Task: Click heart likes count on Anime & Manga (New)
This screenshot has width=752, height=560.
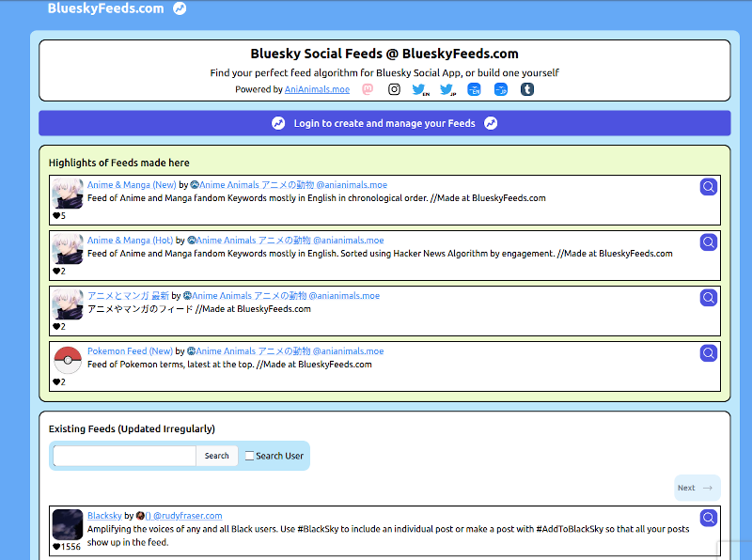Action: pos(59,216)
